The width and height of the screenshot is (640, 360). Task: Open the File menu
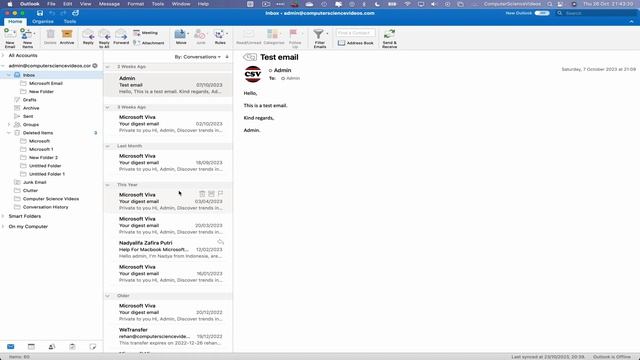click(51, 4)
